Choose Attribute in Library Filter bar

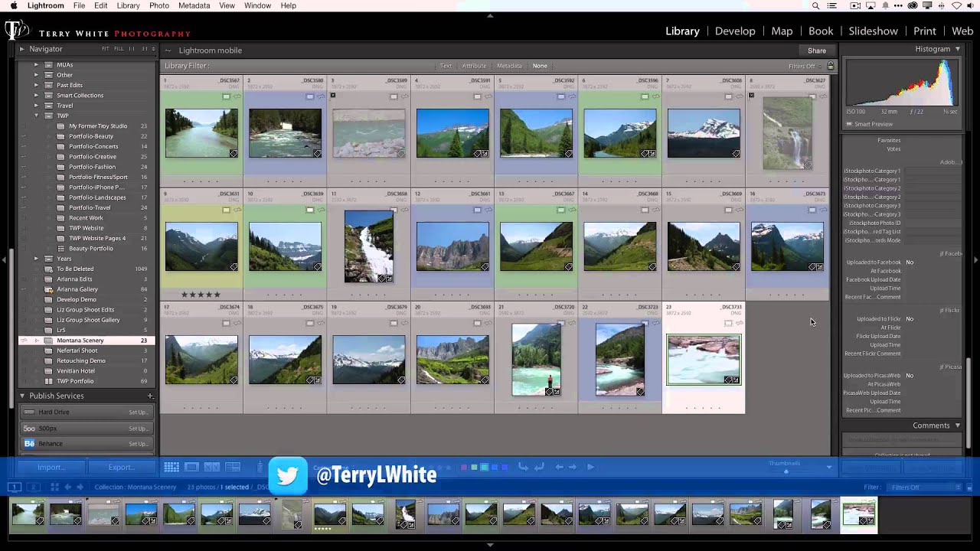[x=474, y=66]
